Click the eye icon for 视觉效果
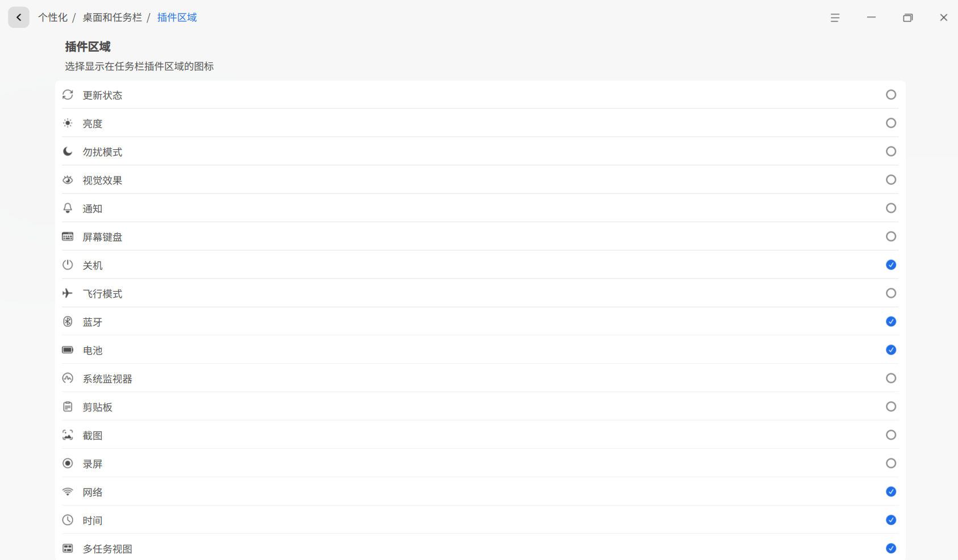958x560 pixels. point(68,180)
